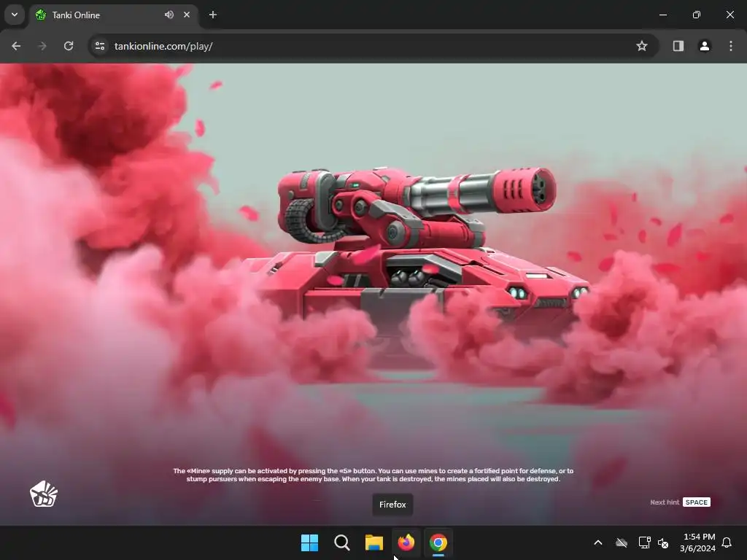The height and width of the screenshot is (560, 747).
Task: Open File Explorer from the taskbar
Action: [374, 542]
